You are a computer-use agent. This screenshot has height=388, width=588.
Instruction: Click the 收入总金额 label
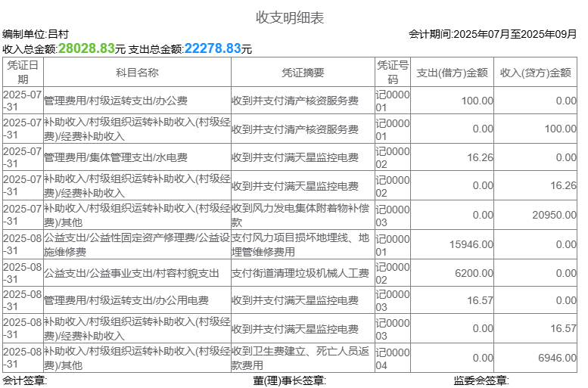[30, 49]
